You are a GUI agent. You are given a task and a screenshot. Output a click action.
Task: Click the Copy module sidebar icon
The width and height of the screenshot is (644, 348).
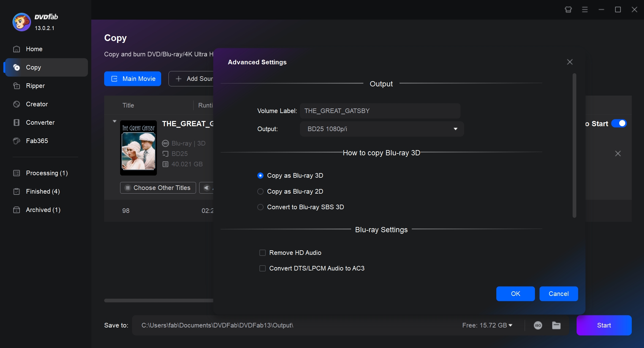point(16,67)
